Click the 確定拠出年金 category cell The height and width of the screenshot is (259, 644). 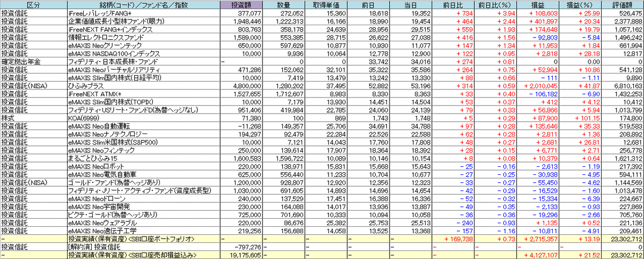33,62
